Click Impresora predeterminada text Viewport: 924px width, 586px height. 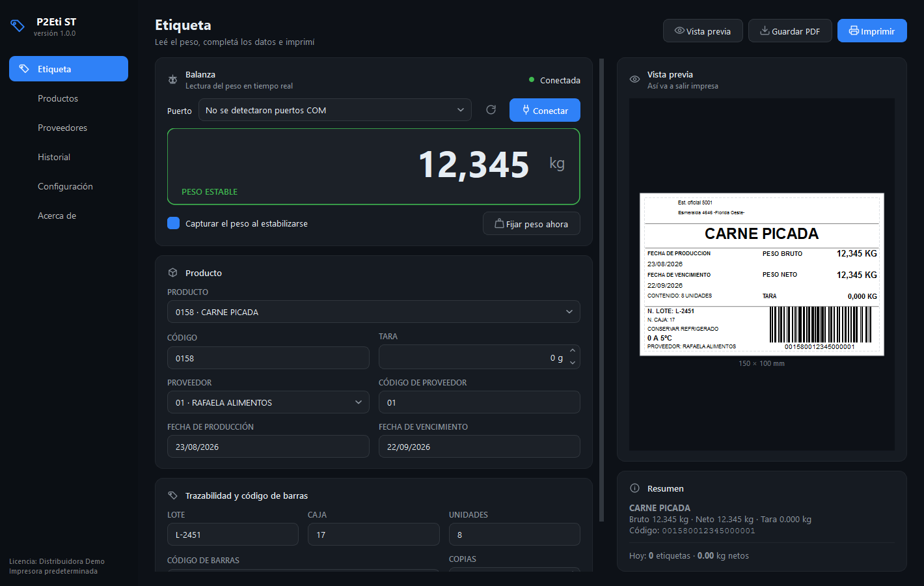point(53,571)
